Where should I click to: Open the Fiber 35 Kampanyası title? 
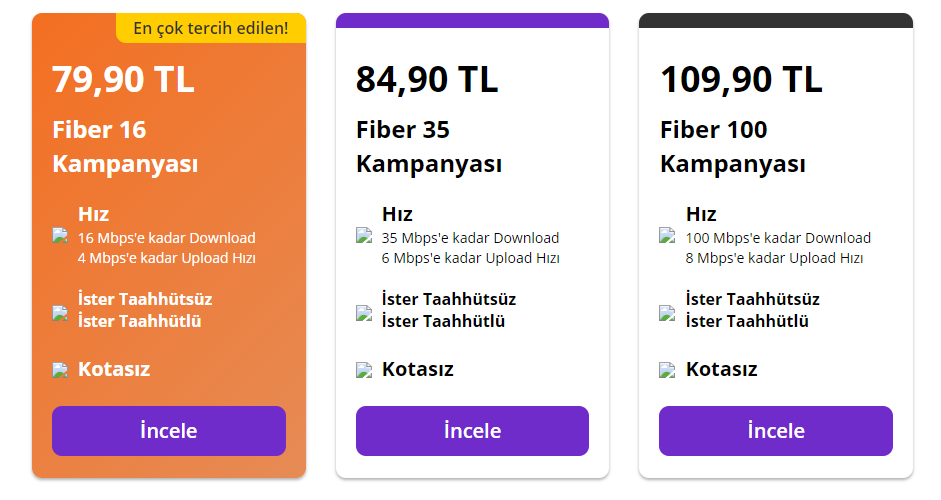(x=428, y=147)
